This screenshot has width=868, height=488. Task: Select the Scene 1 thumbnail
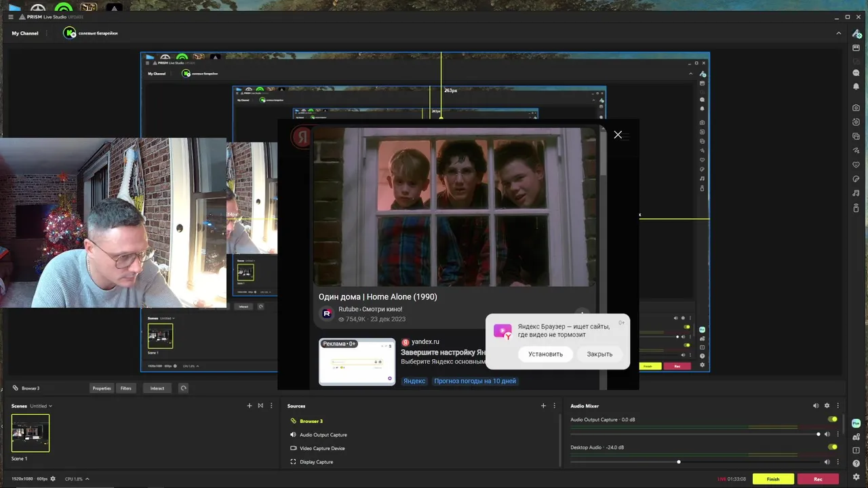[31, 433]
